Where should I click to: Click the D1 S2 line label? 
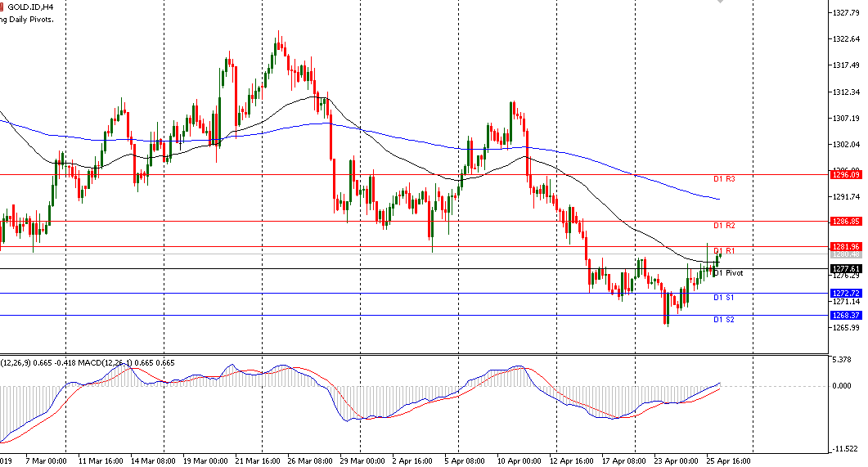coord(723,320)
